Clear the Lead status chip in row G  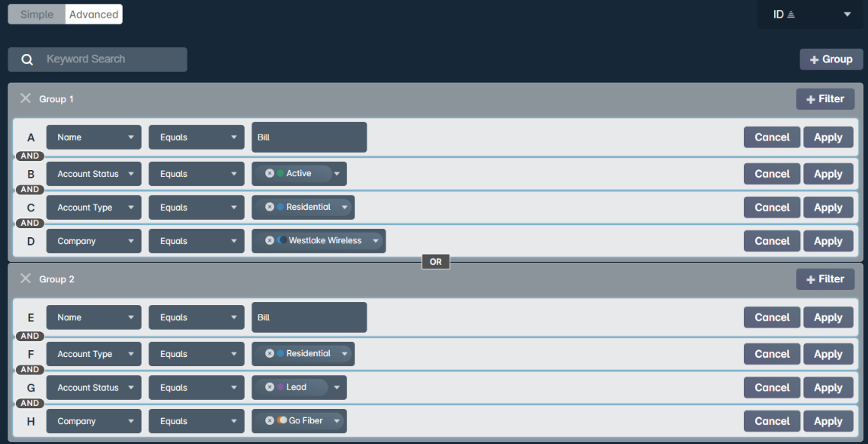[x=270, y=388]
